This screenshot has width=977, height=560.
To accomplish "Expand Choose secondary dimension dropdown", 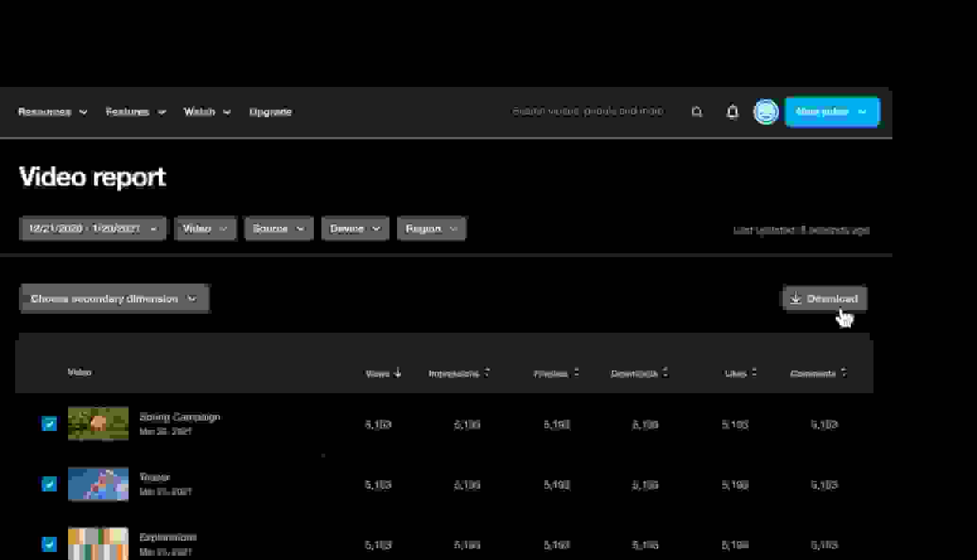I will (x=114, y=299).
